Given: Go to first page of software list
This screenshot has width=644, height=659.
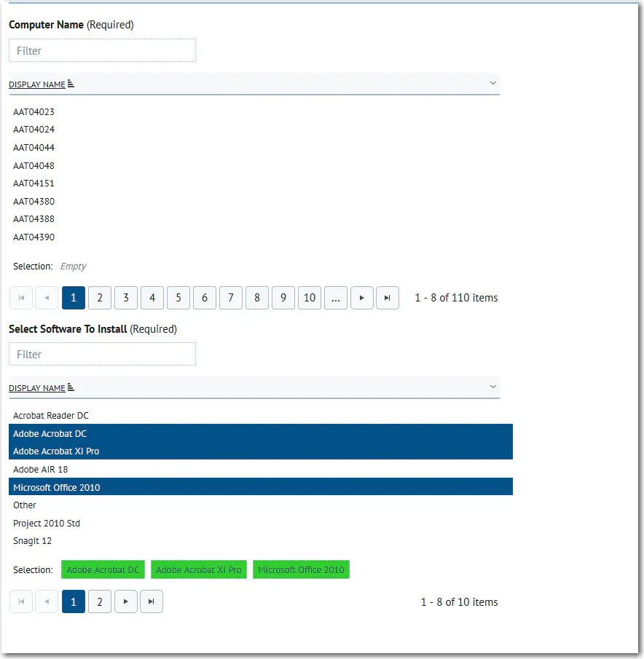Looking at the screenshot, I should coord(21,601).
